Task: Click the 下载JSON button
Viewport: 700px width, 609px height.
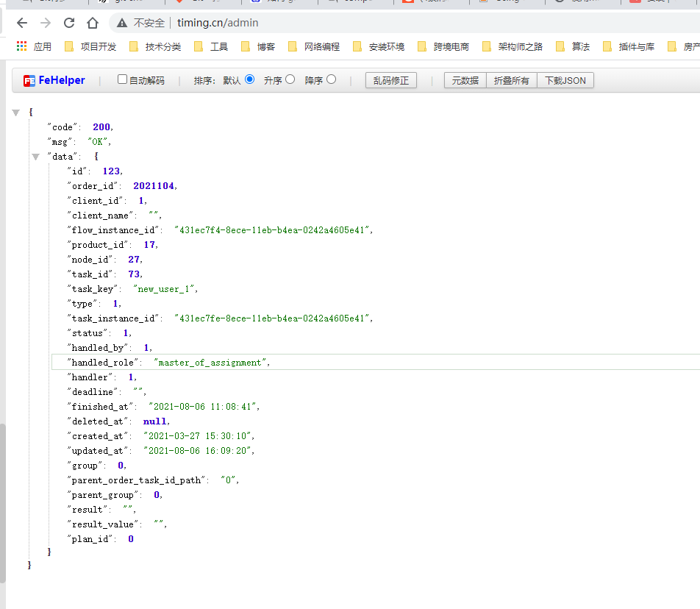Action: click(565, 80)
